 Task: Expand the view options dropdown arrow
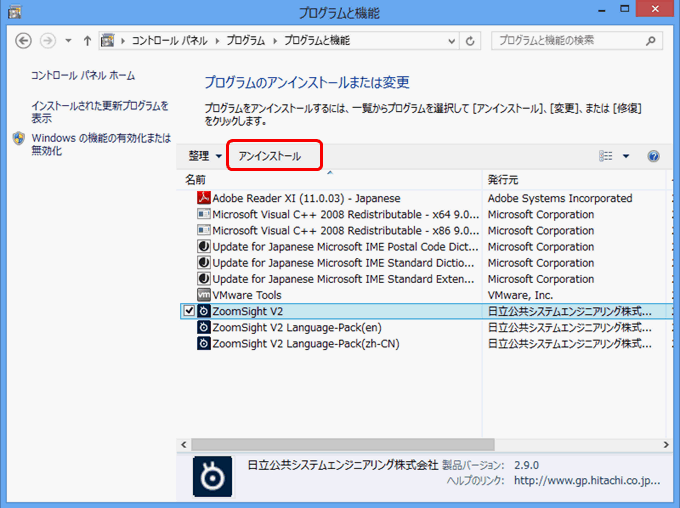click(626, 156)
